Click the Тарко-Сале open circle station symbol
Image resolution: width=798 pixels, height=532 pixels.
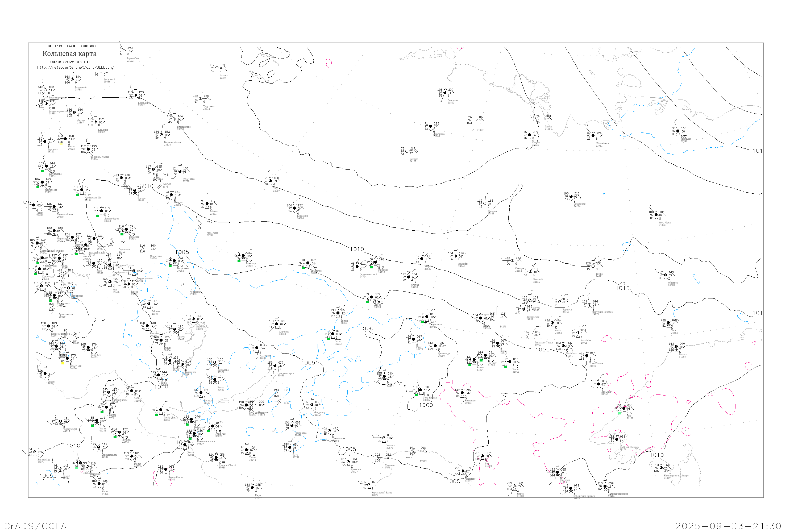[124, 51]
